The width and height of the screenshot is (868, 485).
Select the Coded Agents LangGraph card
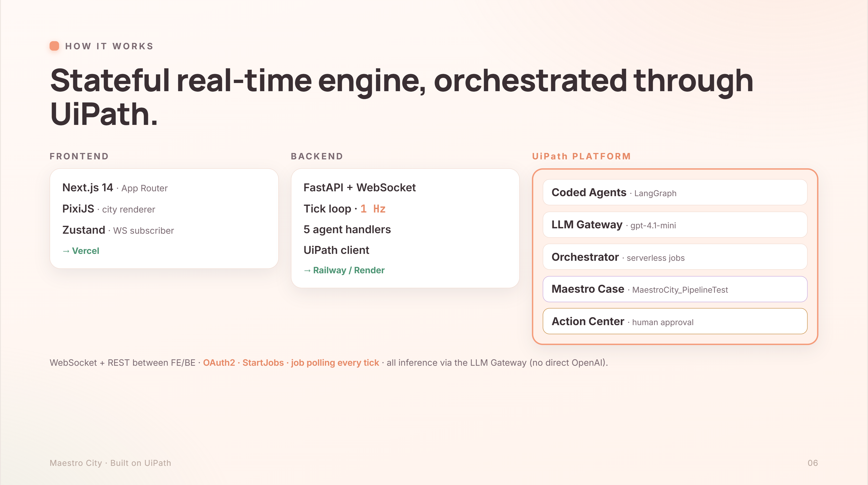[675, 192]
